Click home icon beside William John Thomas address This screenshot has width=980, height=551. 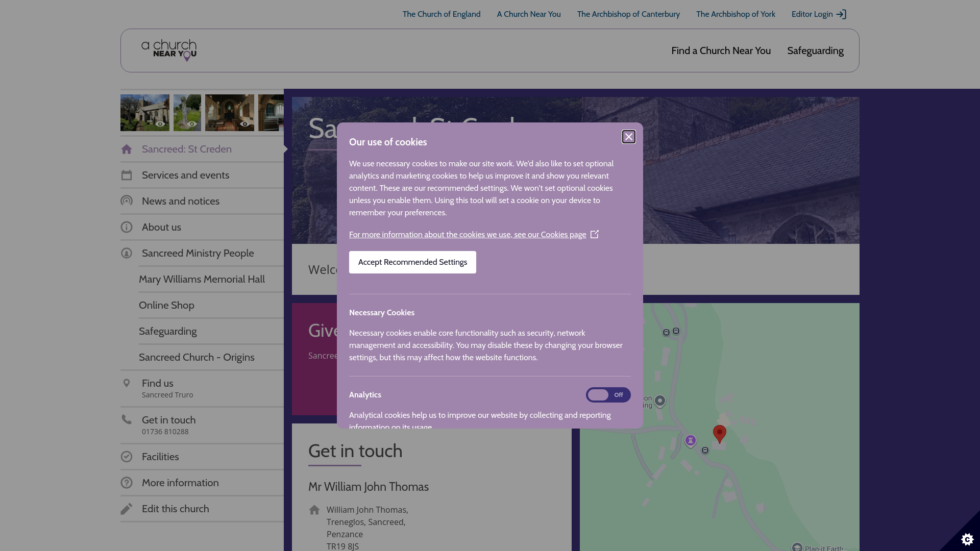coord(314,510)
